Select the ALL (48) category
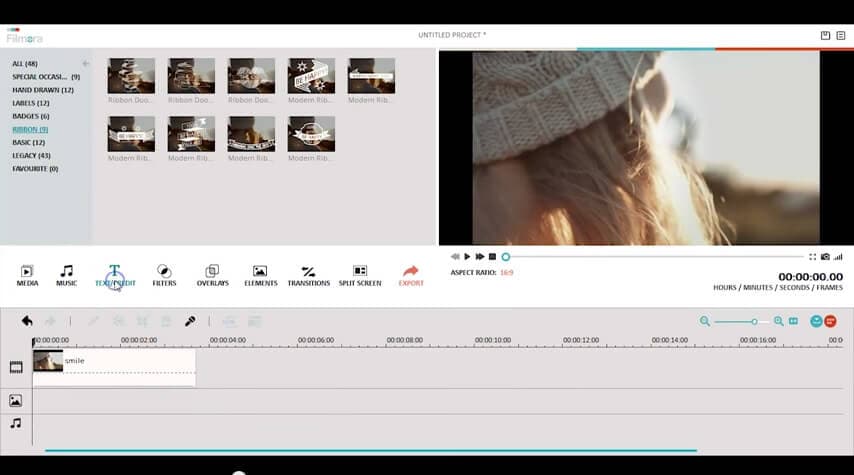Viewport: 854px width, 475px height. tap(25, 64)
